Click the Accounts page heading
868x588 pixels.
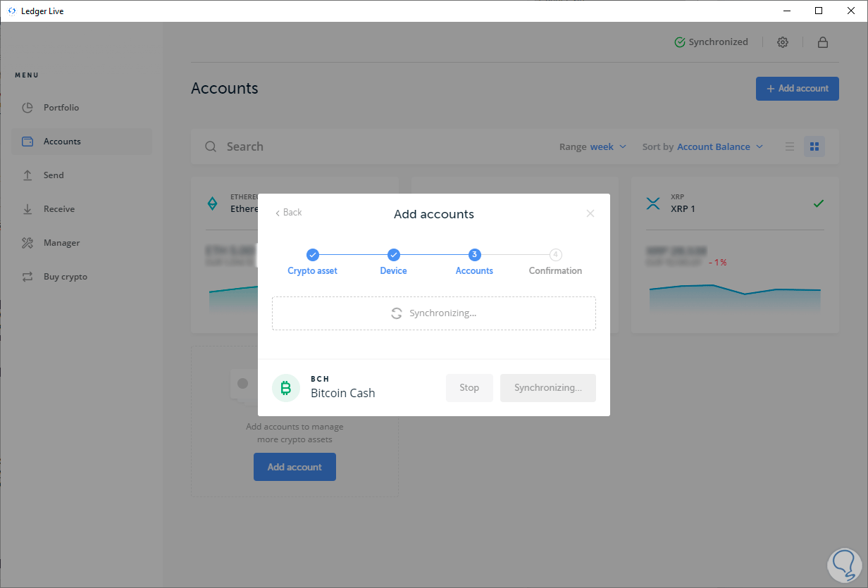pos(225,89)
